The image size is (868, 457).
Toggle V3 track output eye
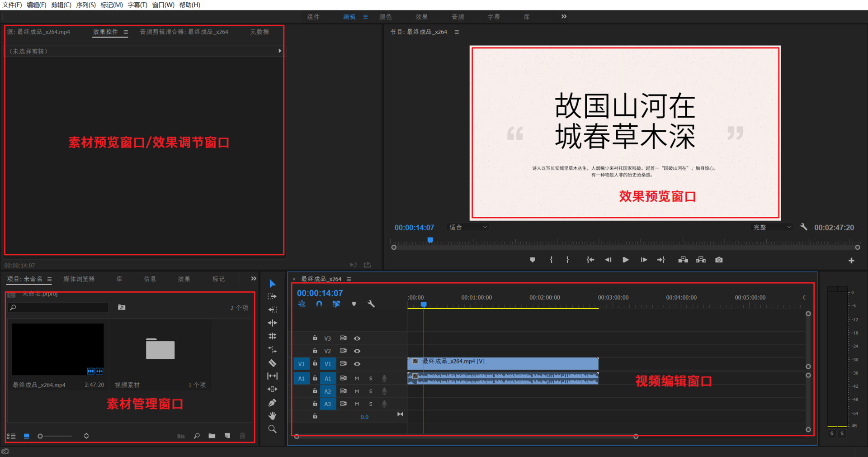(357, 338)
